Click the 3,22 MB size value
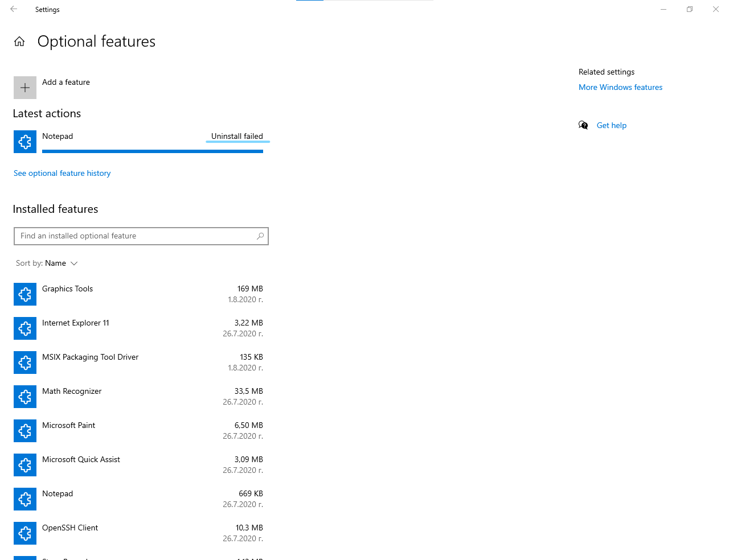Image resolution: width=729 pixels, height=560 pixels. pos(248,323)
